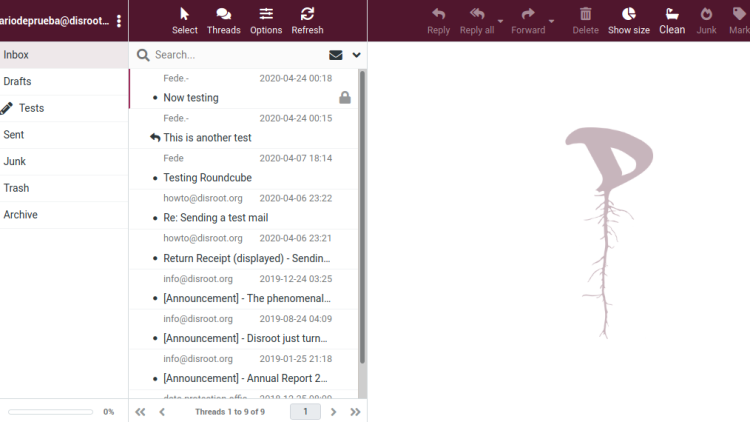Open account menu via three dots
The height and width of the screenshot is (422, 750).
click(x=119, y=21)
